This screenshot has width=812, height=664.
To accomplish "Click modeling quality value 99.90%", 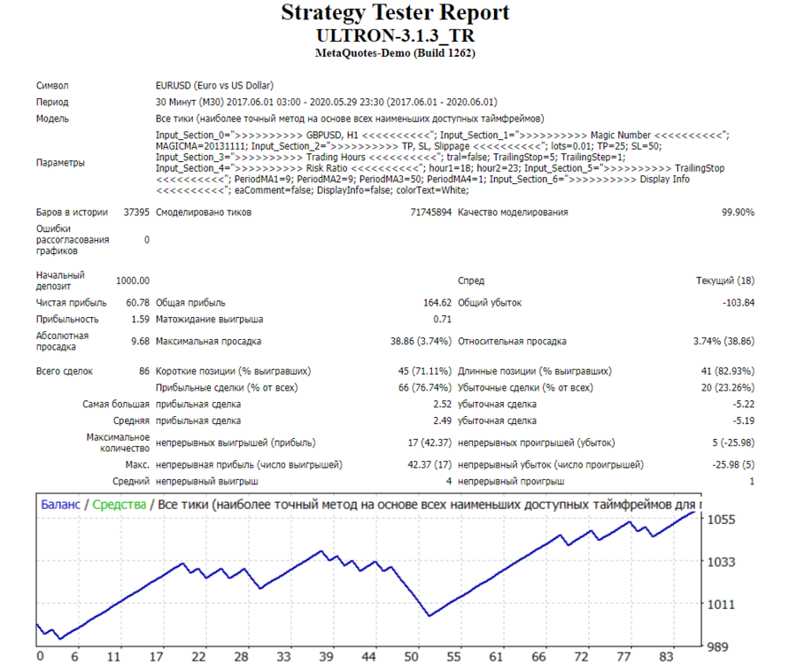I will point(738,212).
